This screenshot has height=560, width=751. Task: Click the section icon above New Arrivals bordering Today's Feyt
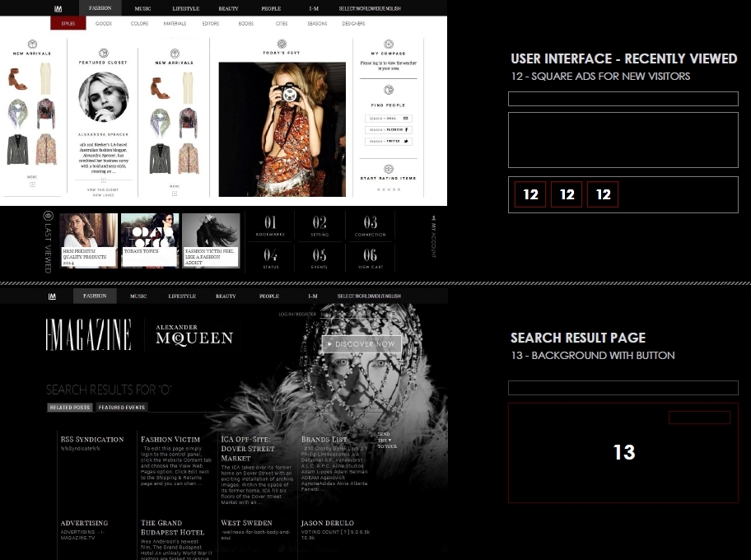[x=175, y=53]
